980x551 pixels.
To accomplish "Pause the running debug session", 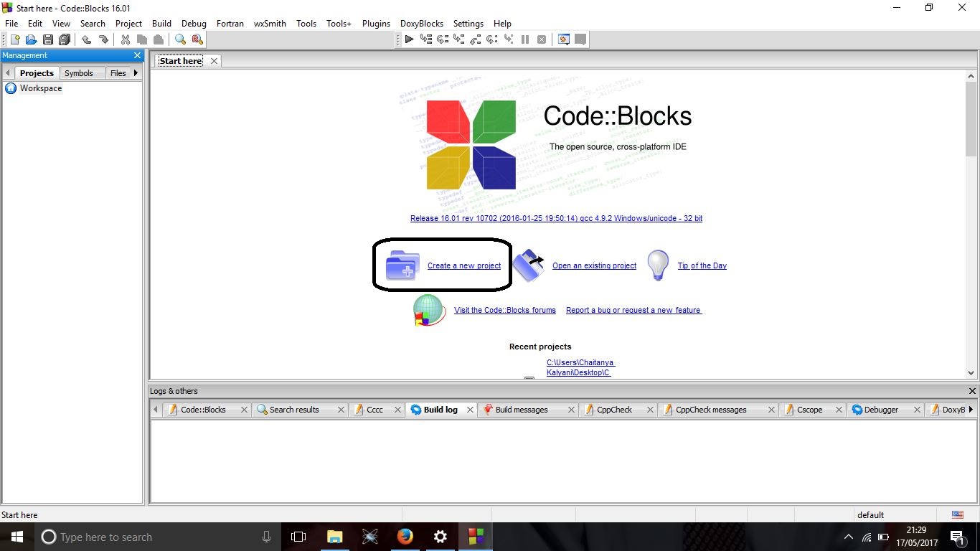I will point(526,39).
